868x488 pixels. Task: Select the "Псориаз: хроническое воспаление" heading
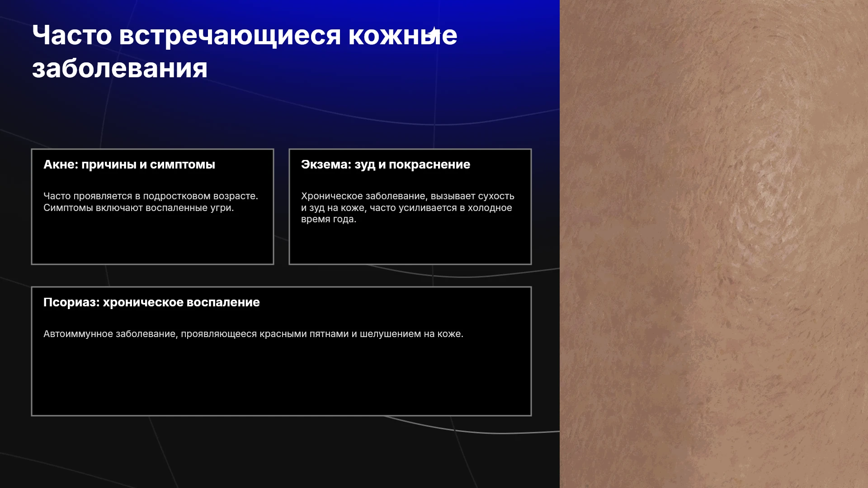(151, 302)
